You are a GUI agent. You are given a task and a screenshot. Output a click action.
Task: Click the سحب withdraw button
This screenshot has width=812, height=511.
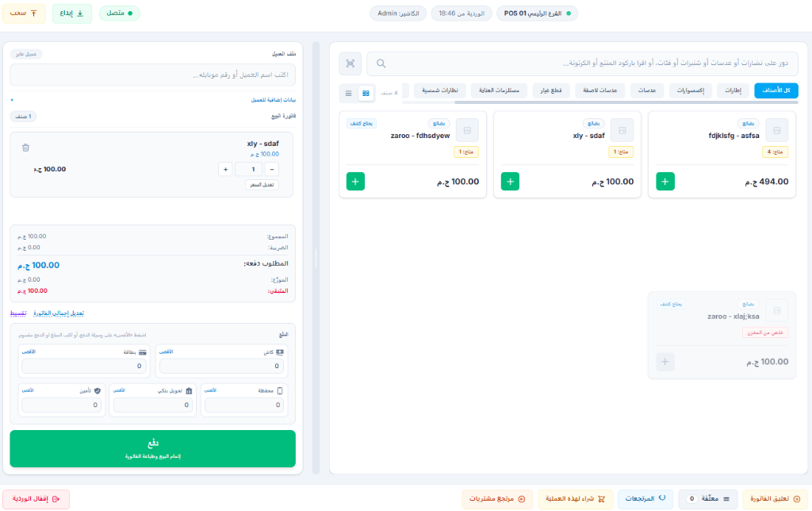(x=24, y=13)
